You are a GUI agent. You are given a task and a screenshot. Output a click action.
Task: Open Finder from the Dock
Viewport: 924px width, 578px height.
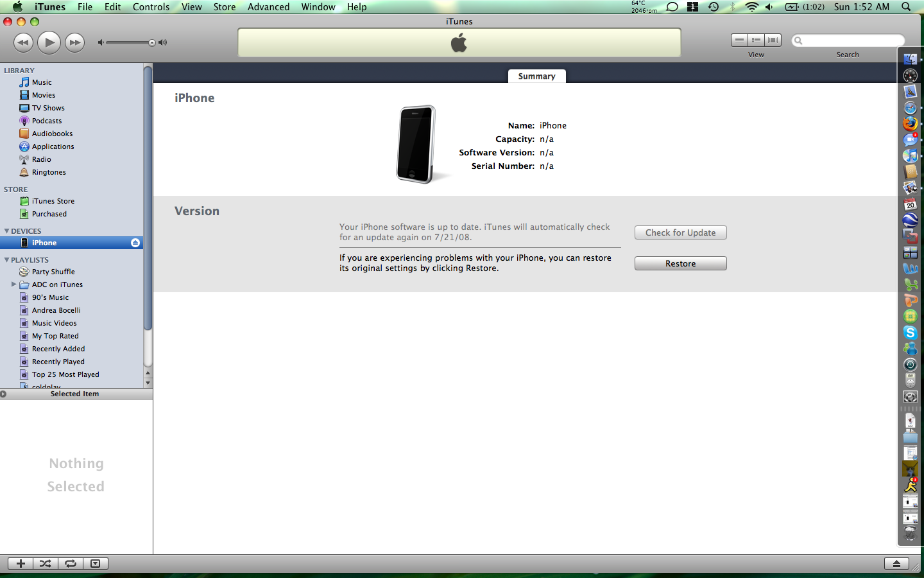point(911,59)
